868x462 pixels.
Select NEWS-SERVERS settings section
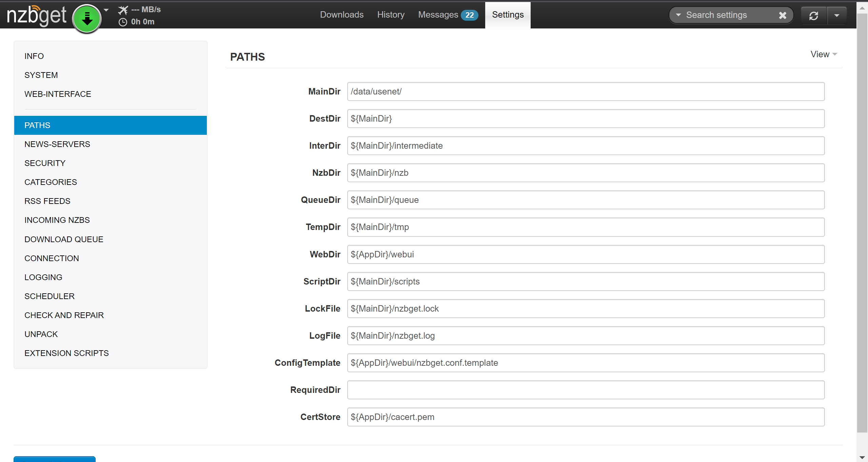57,144
